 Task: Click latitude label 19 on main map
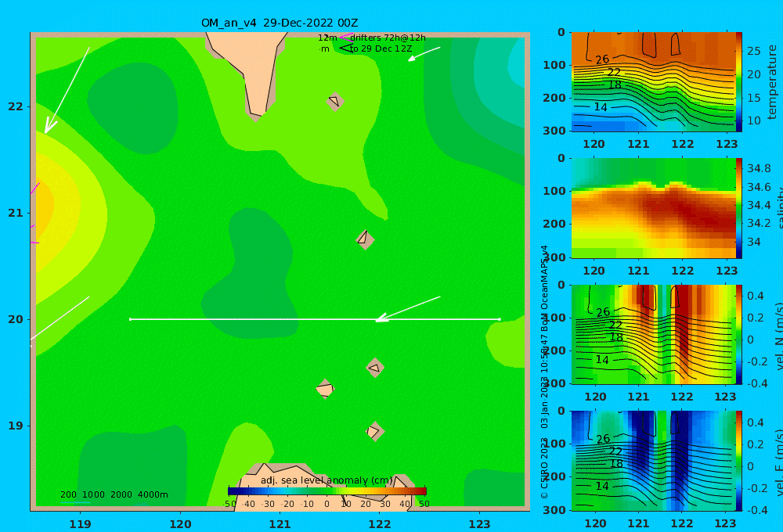[x=15, y=426]
